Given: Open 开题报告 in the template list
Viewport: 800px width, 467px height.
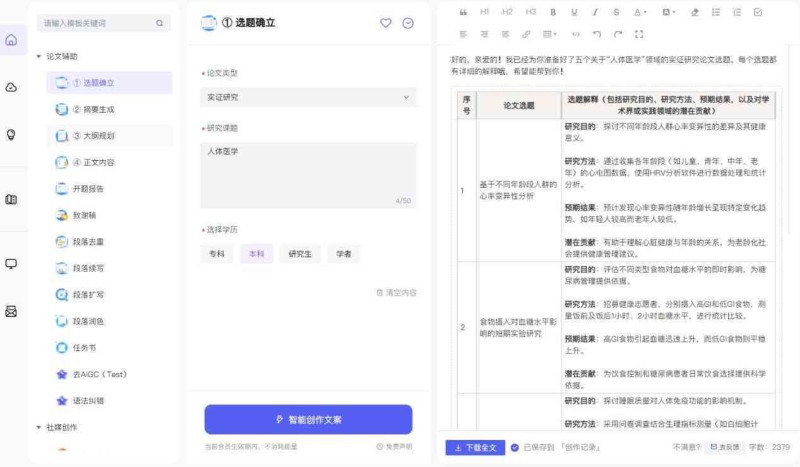Looking at the screenshot, I should pyautogui.click(x=89, y=188).
